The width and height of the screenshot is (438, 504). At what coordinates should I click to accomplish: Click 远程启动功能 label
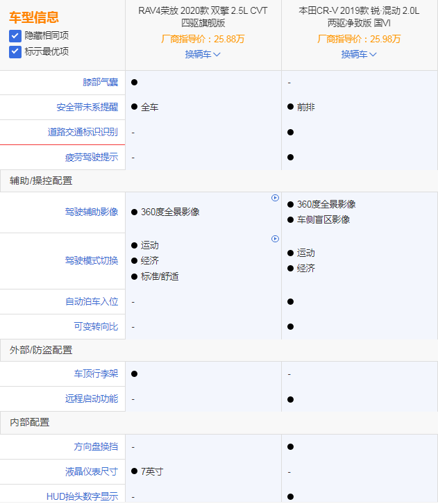pos(92,398)
